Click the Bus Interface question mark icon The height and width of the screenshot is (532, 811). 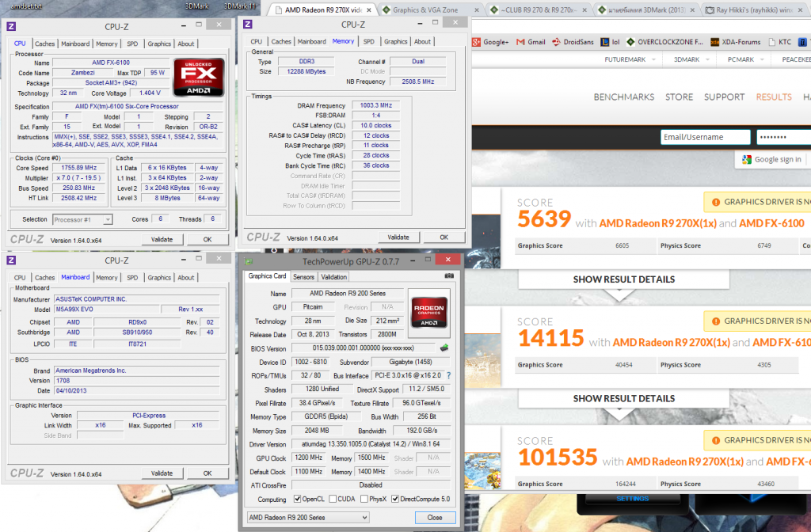[448, 376]
